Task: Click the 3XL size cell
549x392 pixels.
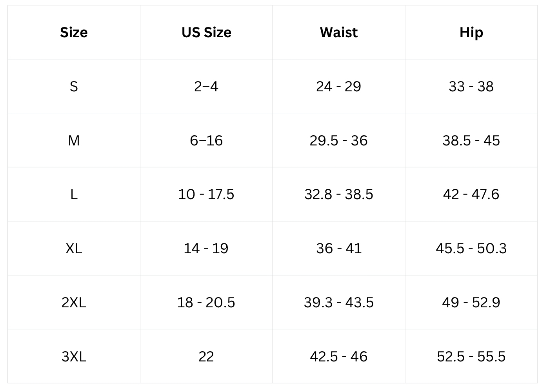Action: 74,356
